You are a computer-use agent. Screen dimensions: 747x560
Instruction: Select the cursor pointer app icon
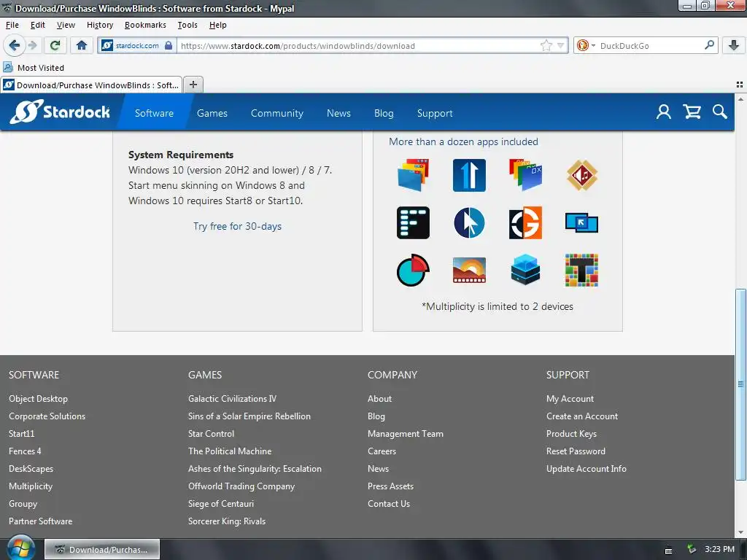tap(469, 222)
